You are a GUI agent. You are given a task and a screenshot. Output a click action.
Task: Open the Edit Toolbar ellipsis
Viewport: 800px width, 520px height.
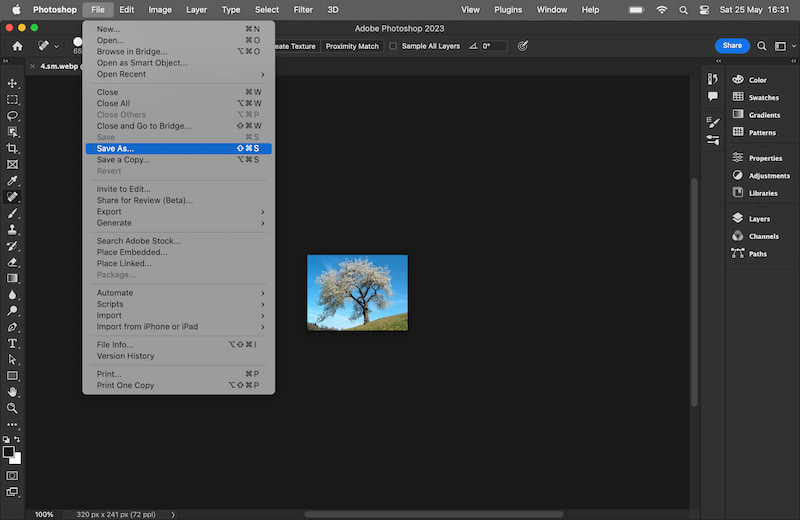pyautogui.click(x=12, y=425)
